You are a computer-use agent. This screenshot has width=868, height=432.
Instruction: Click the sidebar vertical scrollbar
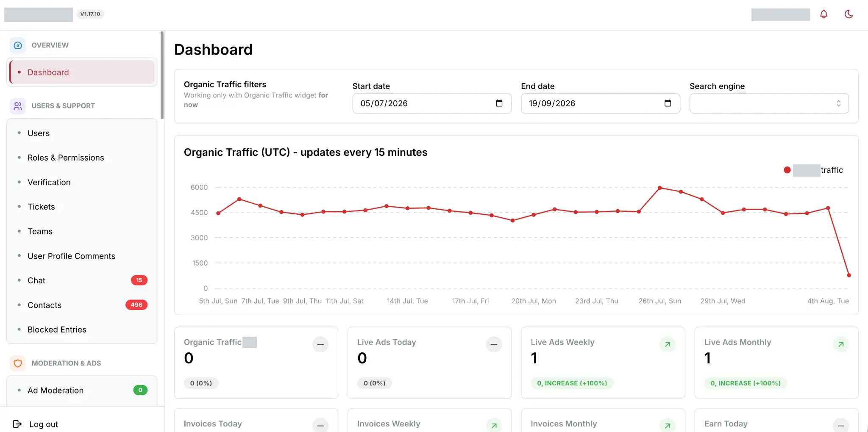tap(162, 75)
